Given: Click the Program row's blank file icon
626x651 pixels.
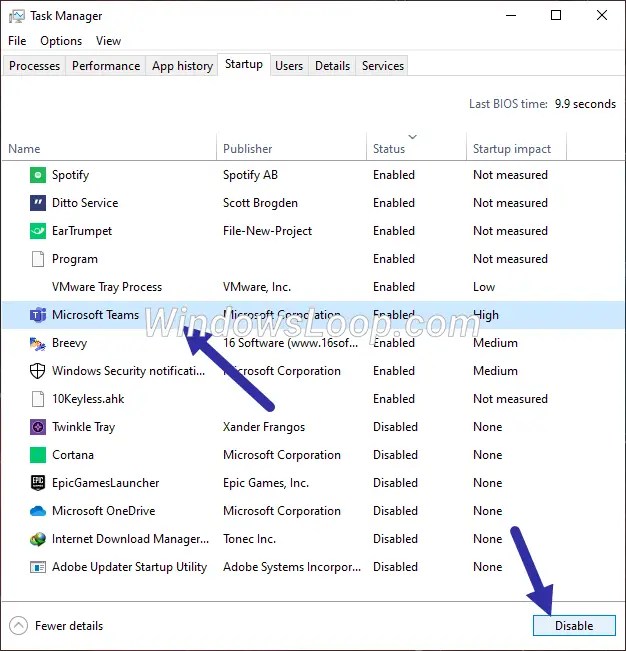Looking at the screenshot, I should 38,259.
